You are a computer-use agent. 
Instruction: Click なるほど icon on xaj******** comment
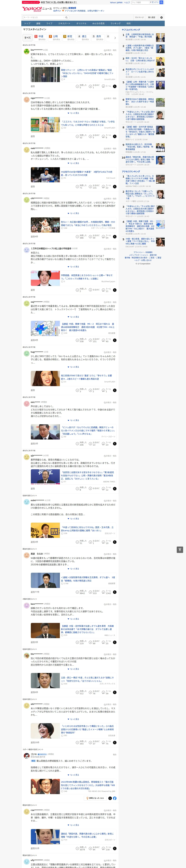(91, 340)
